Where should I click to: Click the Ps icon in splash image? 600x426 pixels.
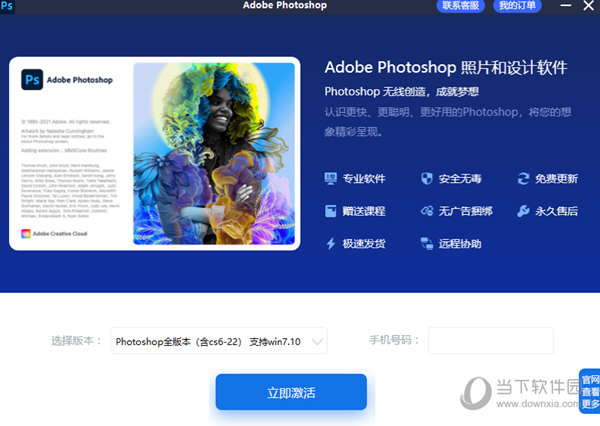[32, 80]
